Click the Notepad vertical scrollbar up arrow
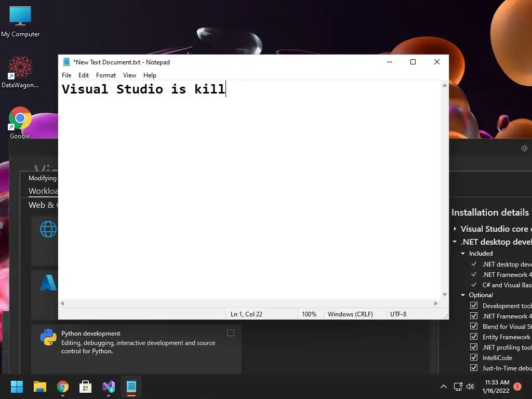This screenshot has height=399, width=532. tap(445, 85)
